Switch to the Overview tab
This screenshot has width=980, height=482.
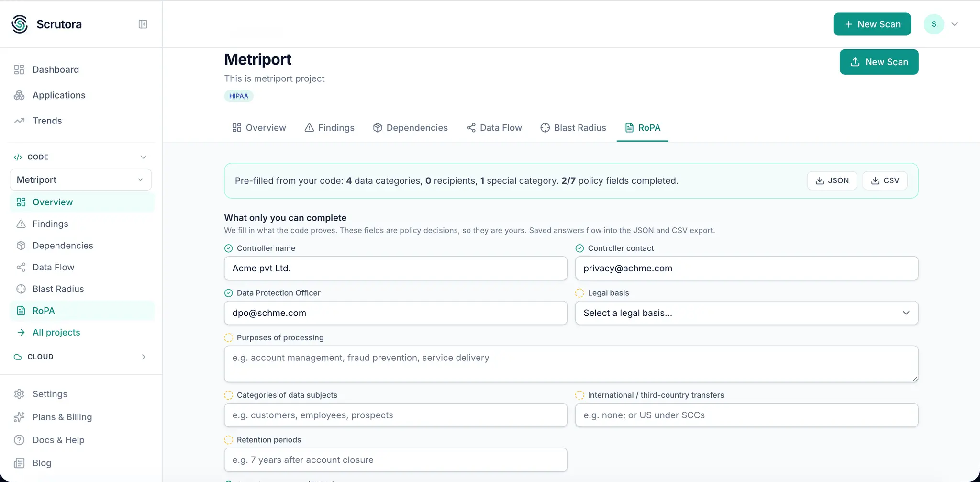coord(259,128)
